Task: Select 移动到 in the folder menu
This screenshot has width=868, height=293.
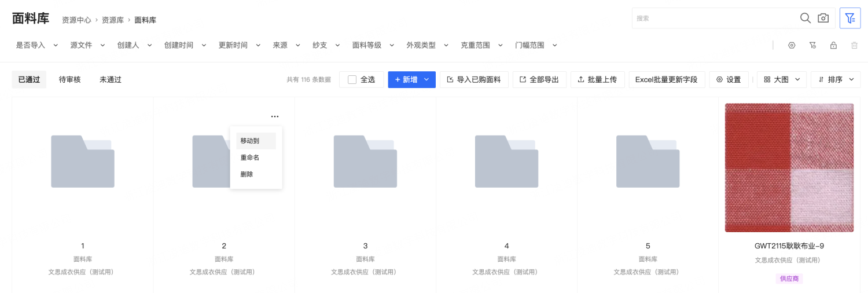Action: point(250,141)
